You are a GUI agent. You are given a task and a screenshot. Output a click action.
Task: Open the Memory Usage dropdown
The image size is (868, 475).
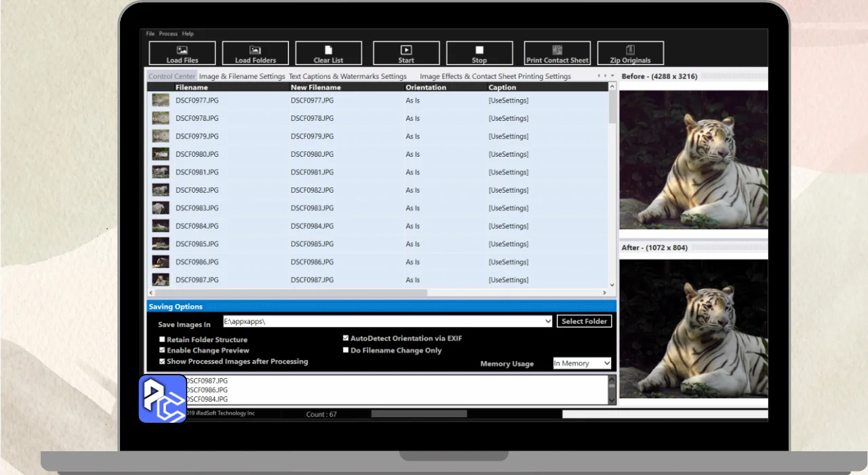click(606, 364)
